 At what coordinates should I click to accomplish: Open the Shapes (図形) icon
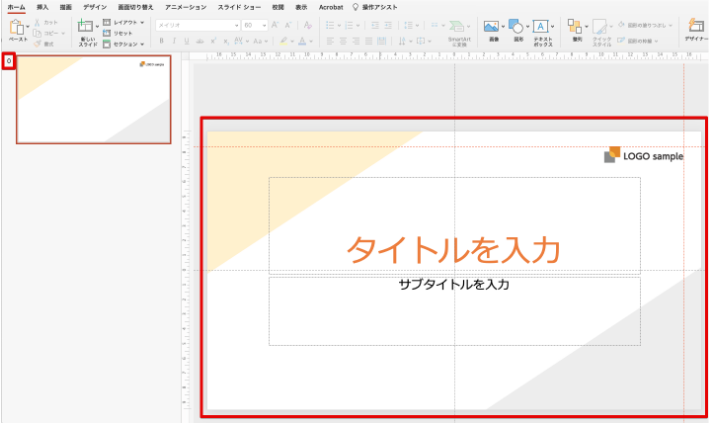[519, 27]
